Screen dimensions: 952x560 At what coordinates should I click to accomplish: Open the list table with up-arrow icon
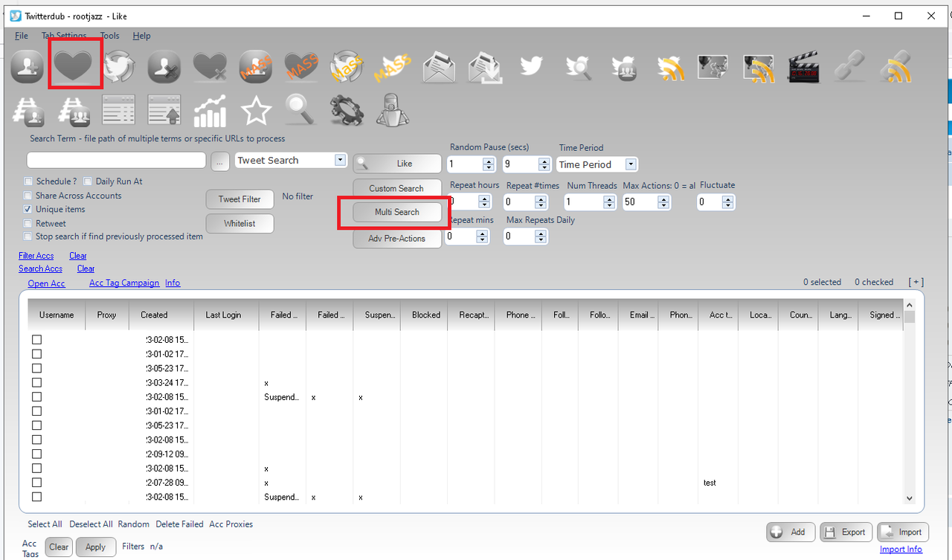click(164, 111)
